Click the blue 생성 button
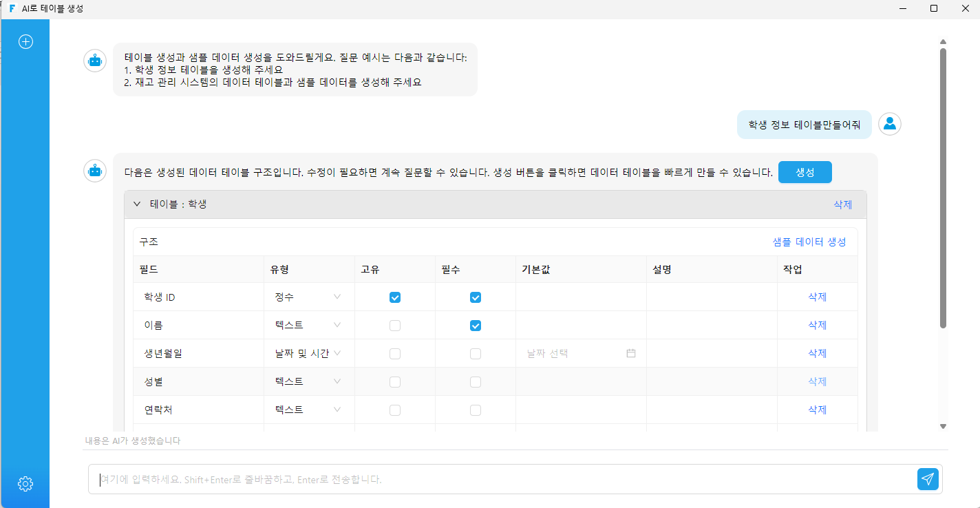 (805, 172)
